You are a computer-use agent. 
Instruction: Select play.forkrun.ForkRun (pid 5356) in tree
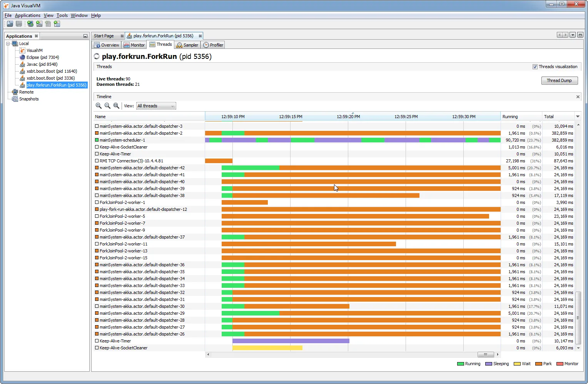(x=57, y=85)
